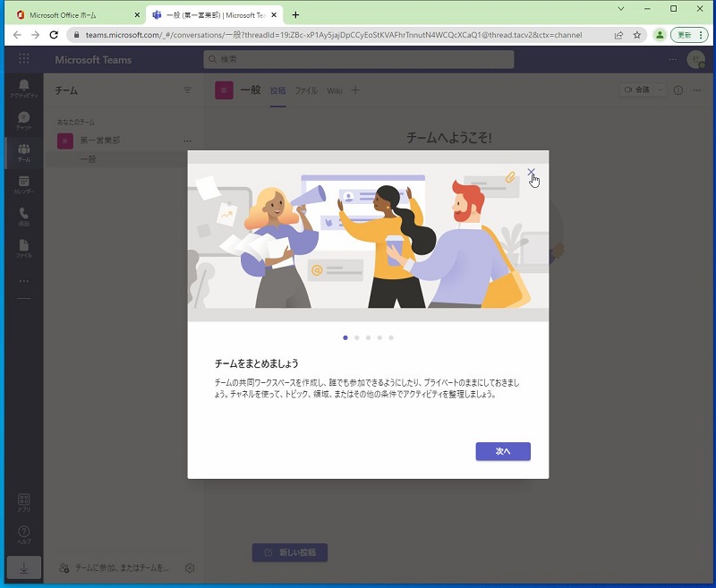This screenshot has height=588, width=716.
Task: Click the 次へ button in the dialog
Action: [x=503, y=451]
